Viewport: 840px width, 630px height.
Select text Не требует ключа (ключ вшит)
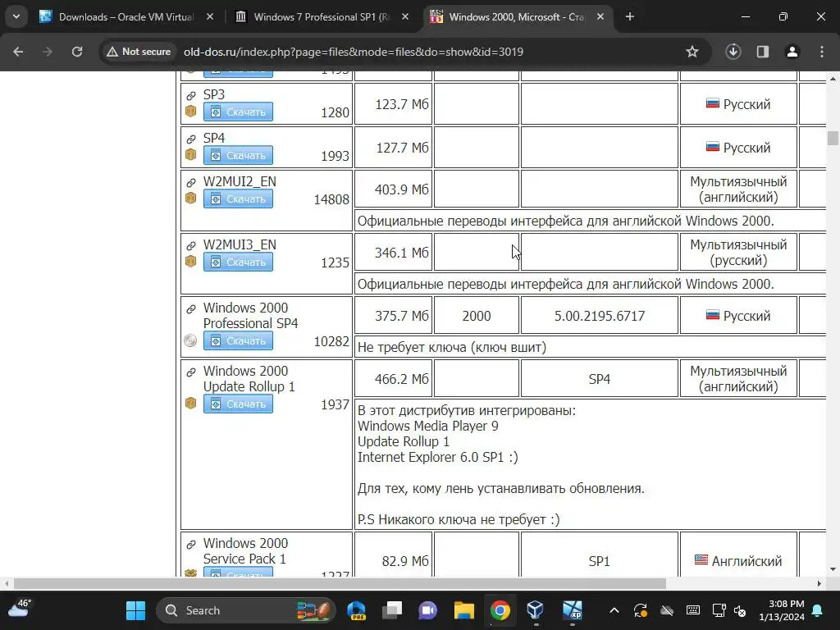(452, 347)
